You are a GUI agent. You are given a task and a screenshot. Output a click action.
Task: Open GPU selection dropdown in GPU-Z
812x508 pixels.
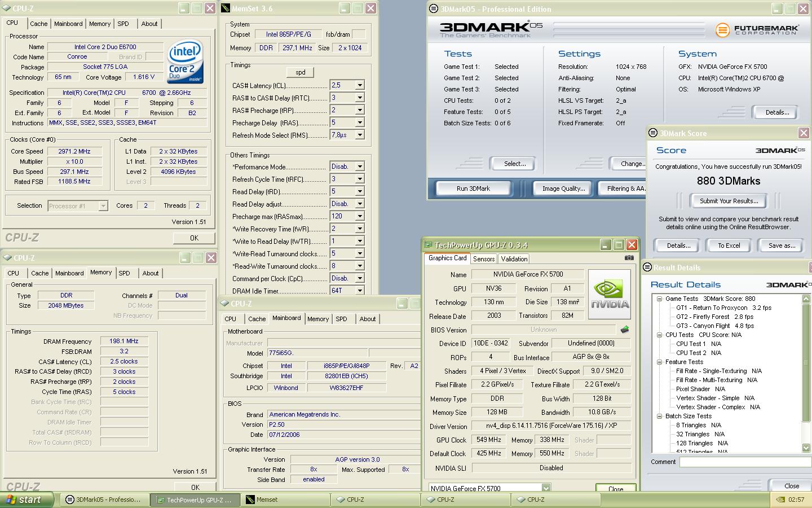pos(546,488)
